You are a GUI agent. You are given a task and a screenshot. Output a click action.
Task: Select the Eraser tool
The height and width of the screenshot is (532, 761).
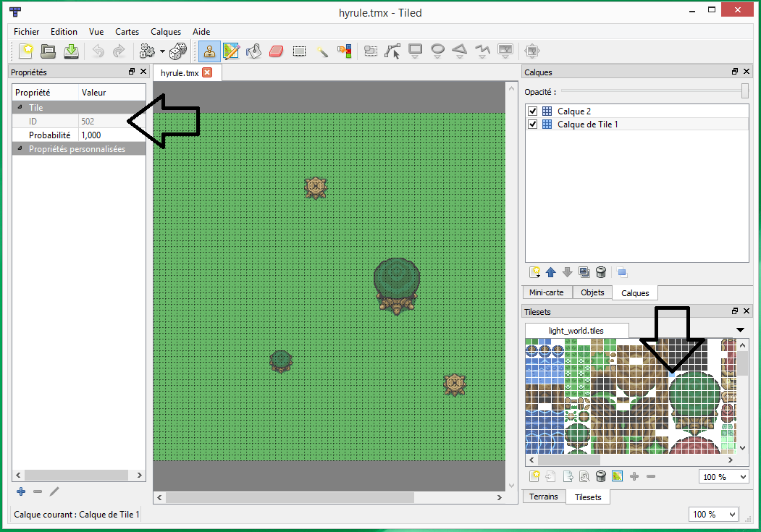pos(276,51)
